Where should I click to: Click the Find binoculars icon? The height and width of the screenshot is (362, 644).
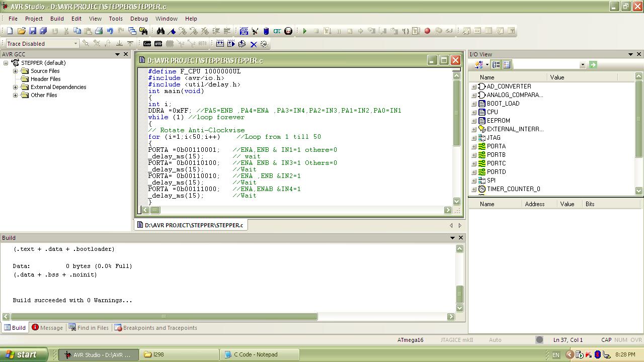pos(160,31)
